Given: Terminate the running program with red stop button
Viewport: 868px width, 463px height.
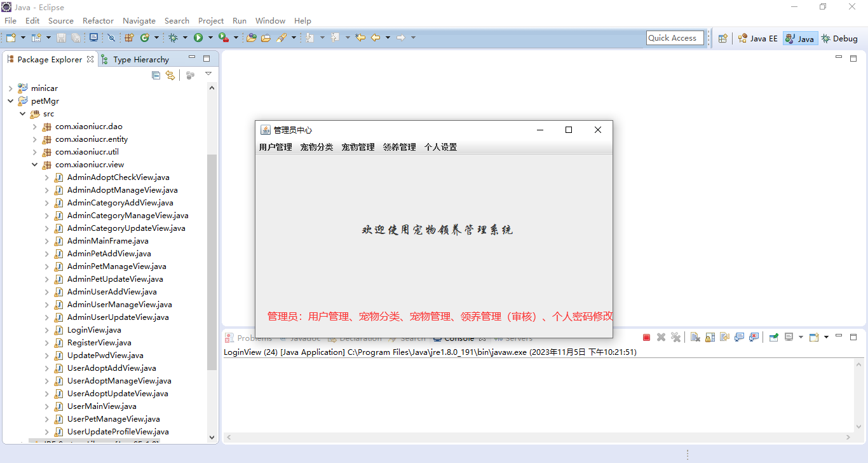Looking at the screenshot, I should (646, 338).
